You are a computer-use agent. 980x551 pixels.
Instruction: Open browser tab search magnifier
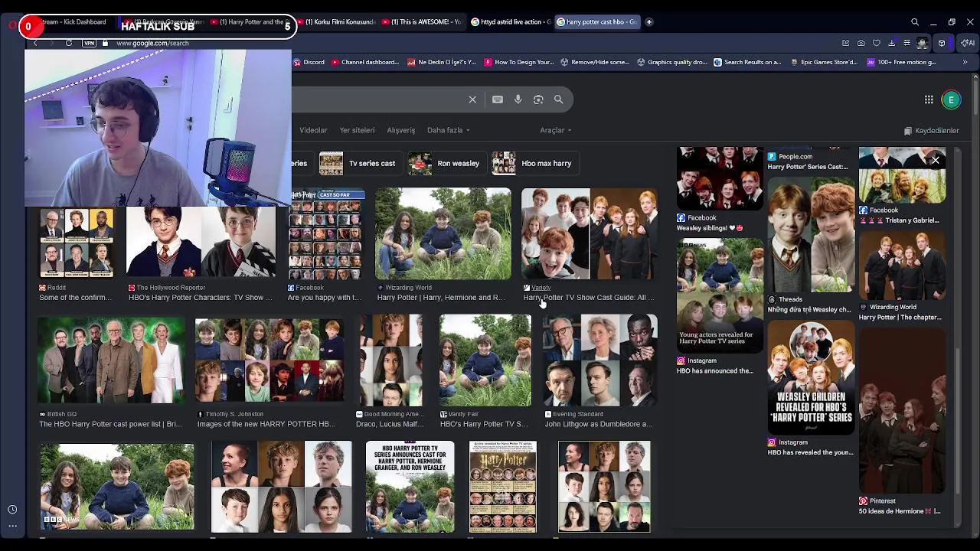(x=915, y=22)
